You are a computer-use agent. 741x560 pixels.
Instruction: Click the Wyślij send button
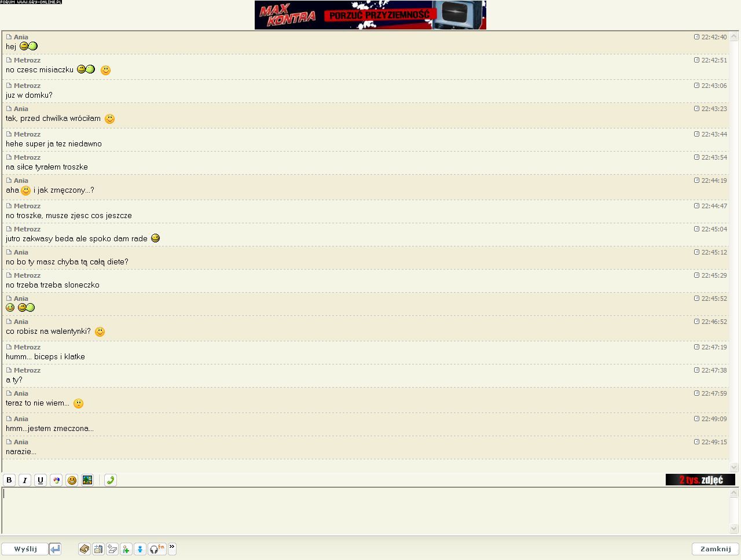[25, 549]
